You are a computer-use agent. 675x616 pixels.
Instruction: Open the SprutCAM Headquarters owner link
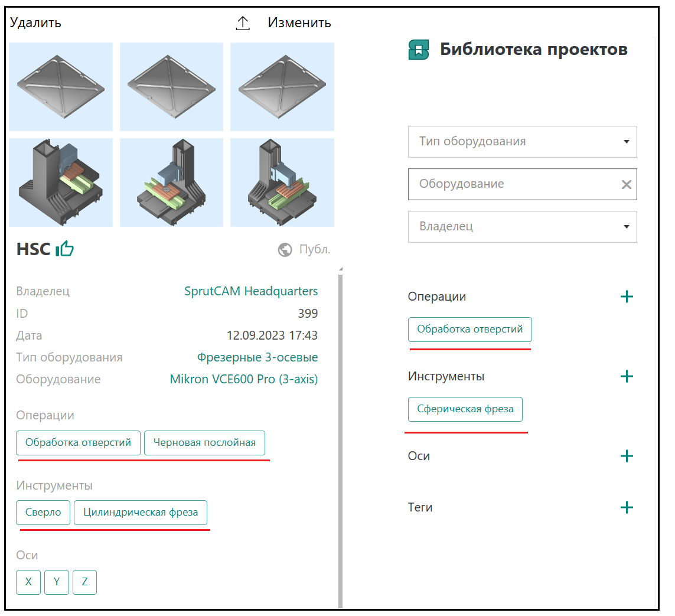coord(251,291)
